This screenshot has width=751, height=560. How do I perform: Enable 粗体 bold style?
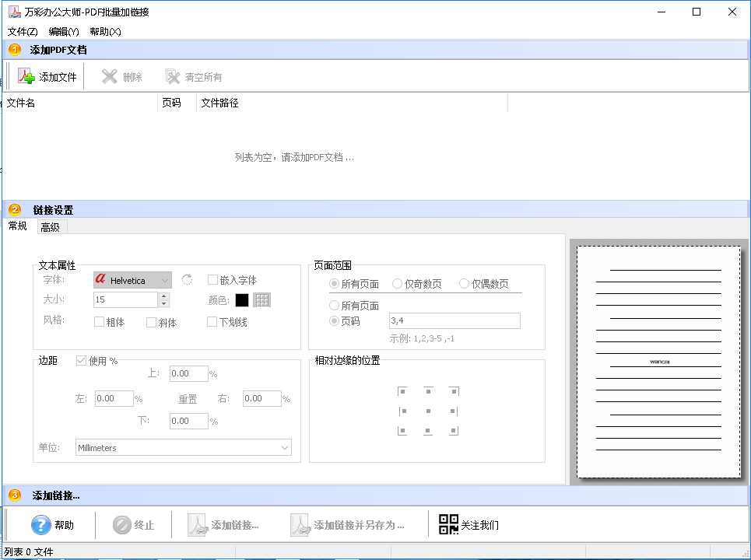click(x=97, y=321)
